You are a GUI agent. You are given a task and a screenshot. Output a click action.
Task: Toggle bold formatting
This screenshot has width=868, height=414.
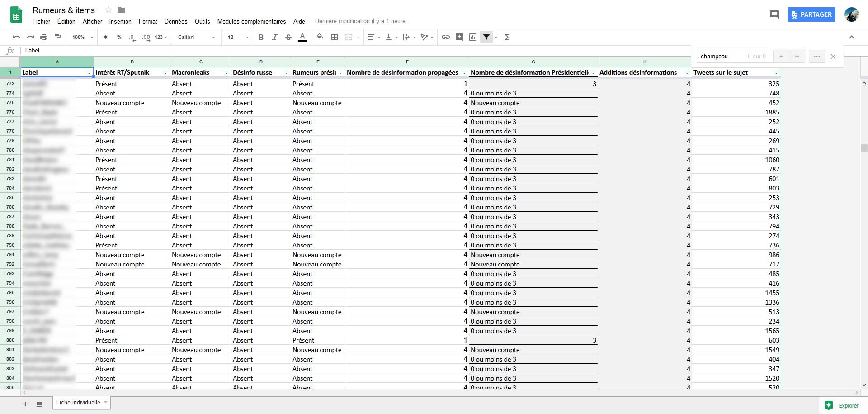tap(261, 37)
